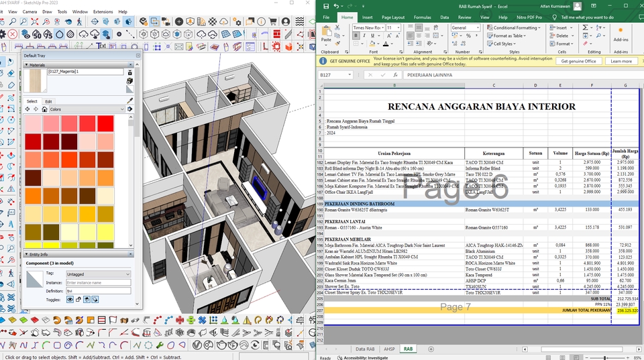Go back in materials browser
The height and width of the screenshot is (360, 644).
coord(28,109)
